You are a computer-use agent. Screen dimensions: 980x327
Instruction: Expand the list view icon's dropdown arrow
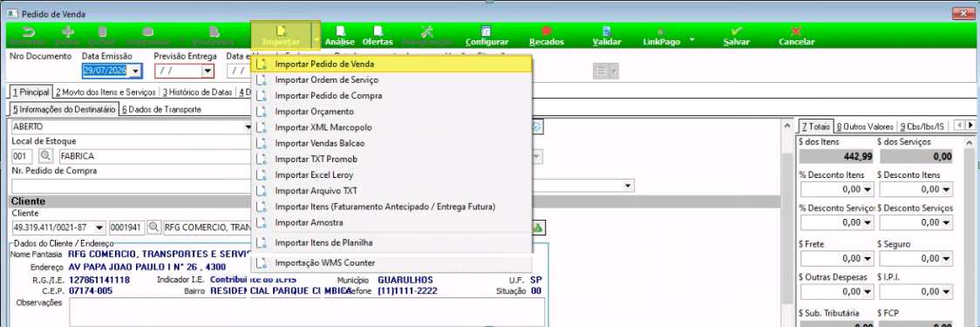(x=615, y=72)
